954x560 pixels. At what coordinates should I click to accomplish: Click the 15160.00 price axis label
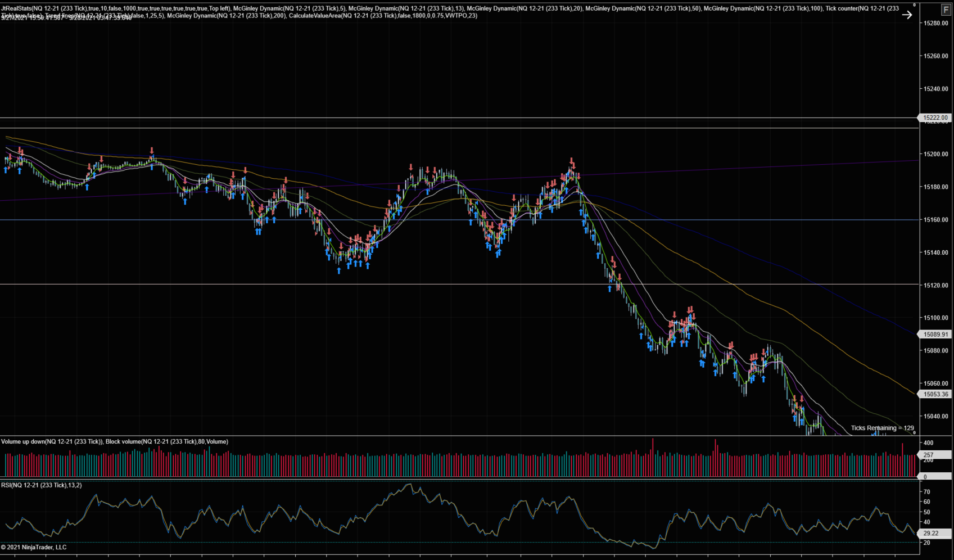coord(936,220)
